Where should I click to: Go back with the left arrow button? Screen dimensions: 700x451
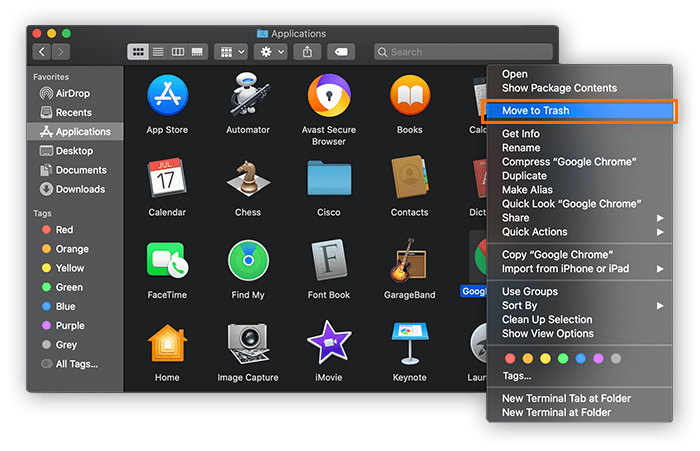click(42, 52)
